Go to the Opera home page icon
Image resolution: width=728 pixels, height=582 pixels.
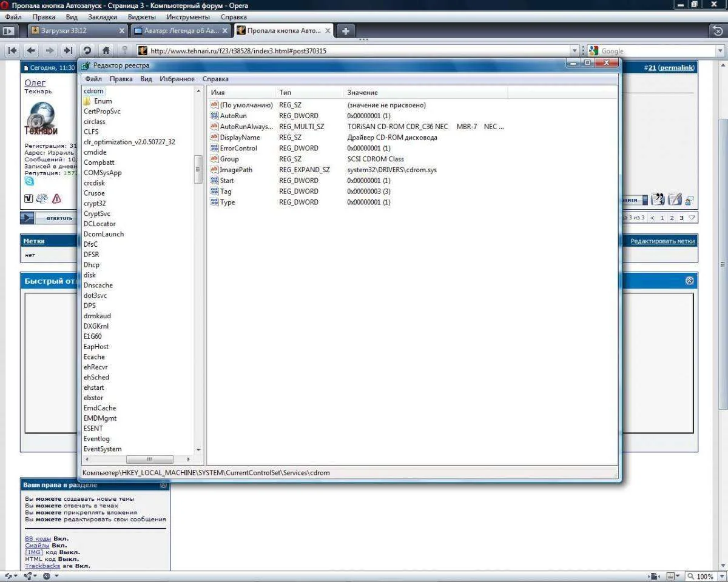pos(106,51)
